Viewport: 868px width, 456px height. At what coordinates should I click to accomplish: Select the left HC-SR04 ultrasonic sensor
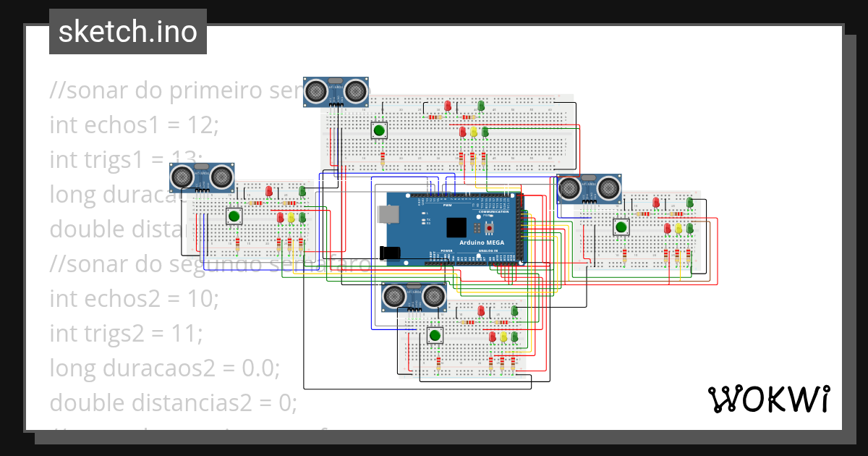click(201, 176)
